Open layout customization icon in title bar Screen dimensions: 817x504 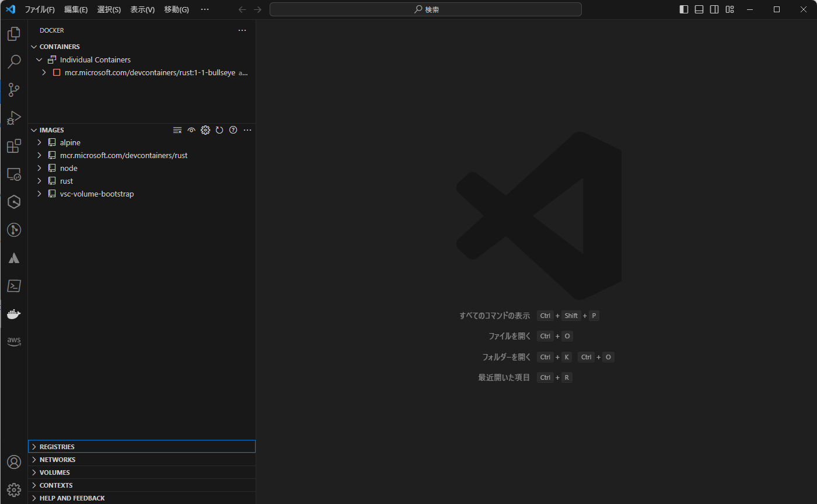coord(729,9)
